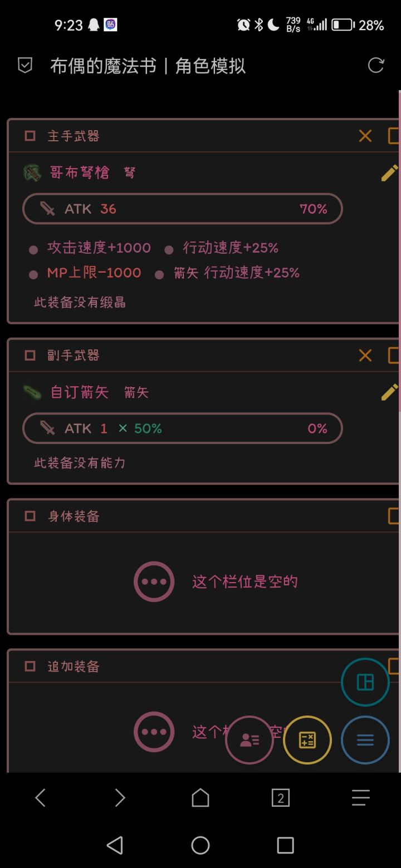The image size is (401, 868).
Task: Reload the page with the refresh icon
Action: [x=376, y=65]
